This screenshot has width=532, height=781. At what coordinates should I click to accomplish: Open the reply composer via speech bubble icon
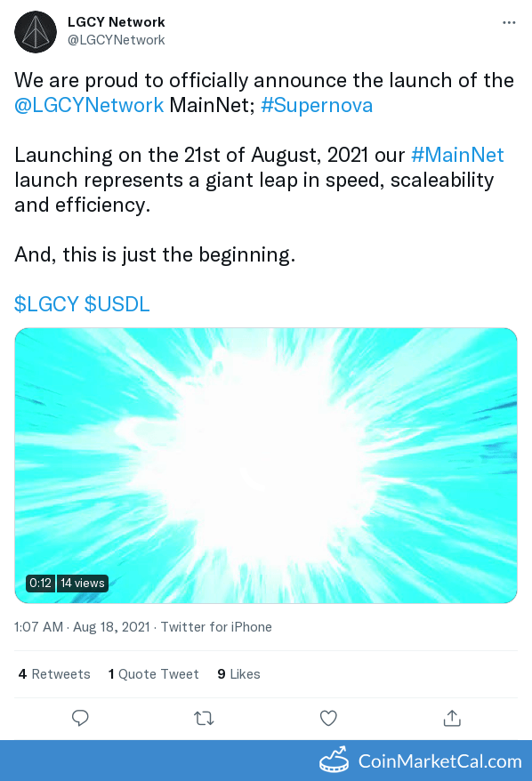pos(80,718)
